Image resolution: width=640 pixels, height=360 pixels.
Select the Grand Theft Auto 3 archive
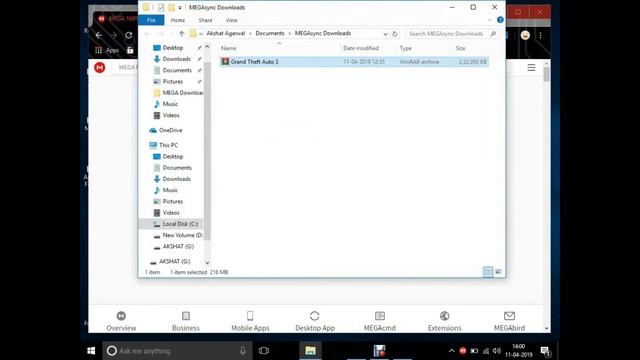[x=254, y=62]
